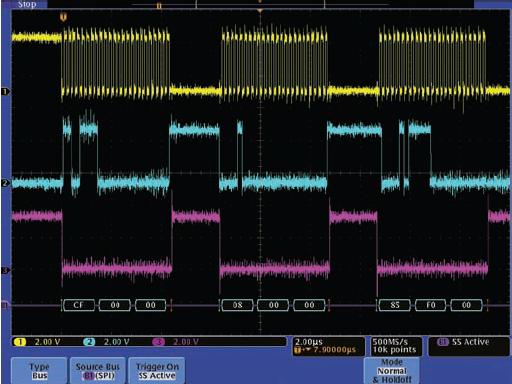Viewport: 512px width, 384px height.
Task: Open Trigger On SS Active menu
Action: (x=157, y=371)
